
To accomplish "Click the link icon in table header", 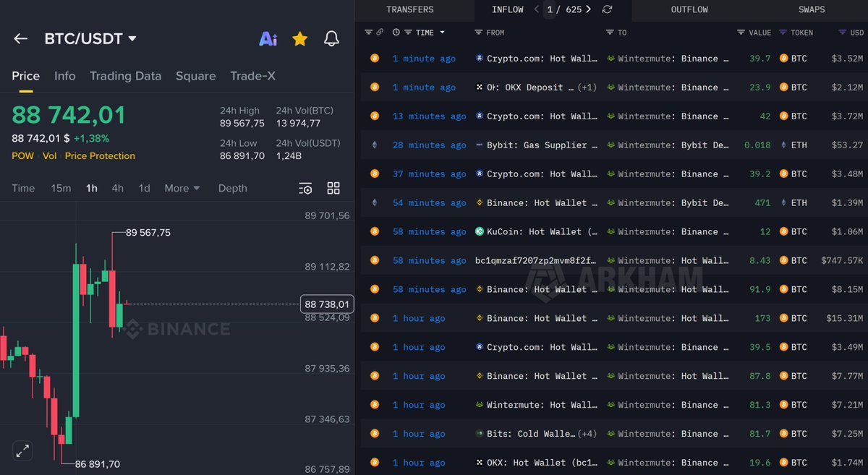I will click(380, 33).
